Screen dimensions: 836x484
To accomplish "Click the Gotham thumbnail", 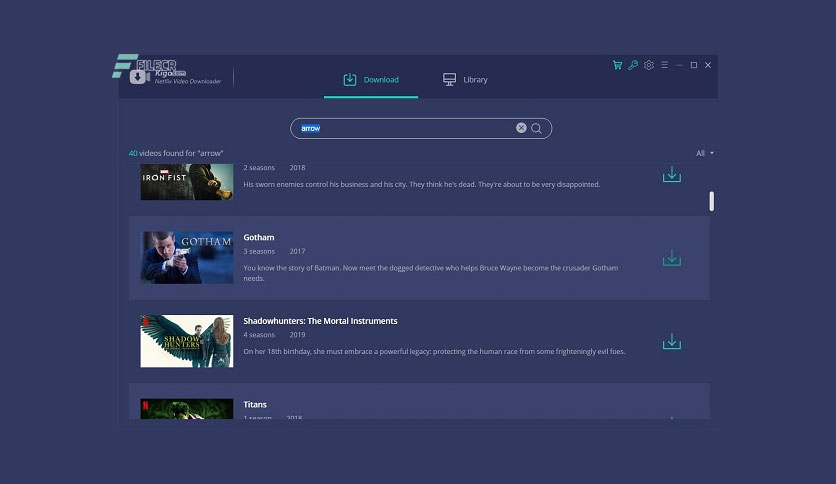I will pyautogui.click(x=187, y=257).
